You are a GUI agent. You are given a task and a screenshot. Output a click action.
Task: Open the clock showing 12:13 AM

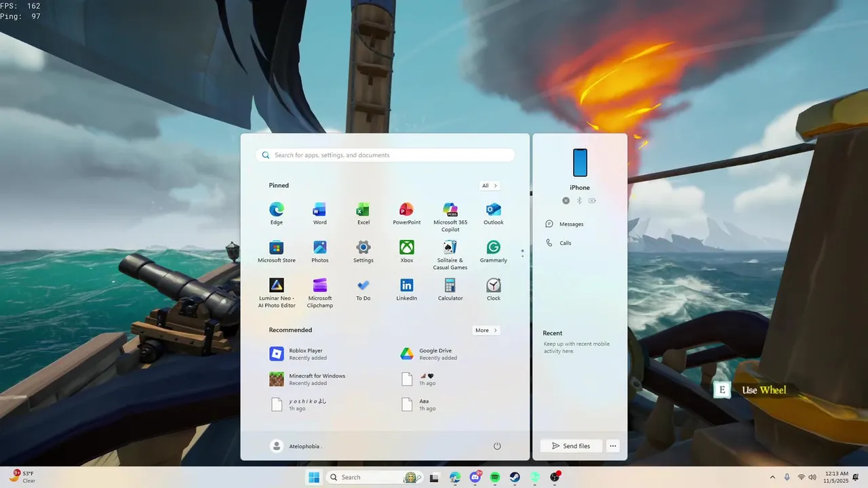(837, 477)
